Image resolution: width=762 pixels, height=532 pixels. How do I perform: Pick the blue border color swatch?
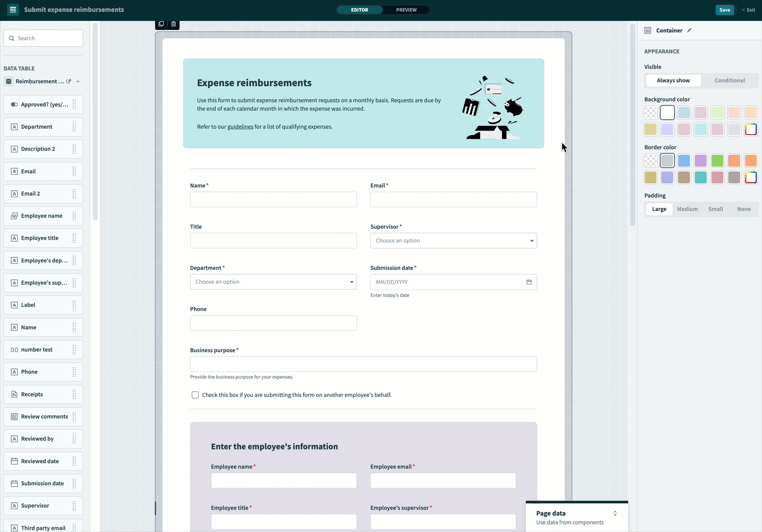pyautogui.click(x=684, y=161)
